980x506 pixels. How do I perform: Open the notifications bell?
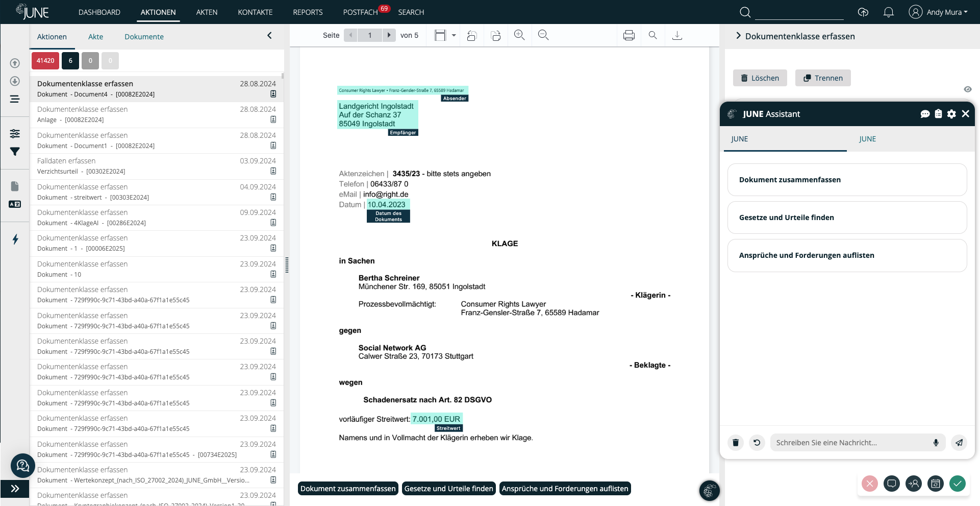888,12
